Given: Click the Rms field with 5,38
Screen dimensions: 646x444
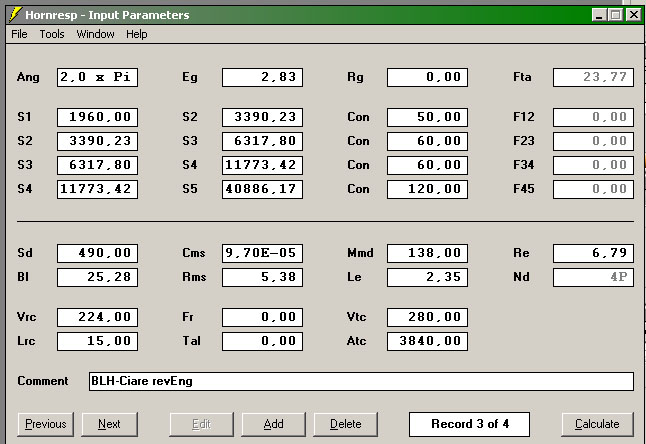Looking at the screenshot, I should 262,277.
